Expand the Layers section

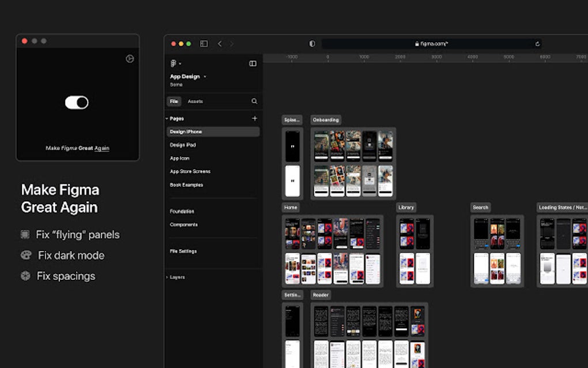168,277
